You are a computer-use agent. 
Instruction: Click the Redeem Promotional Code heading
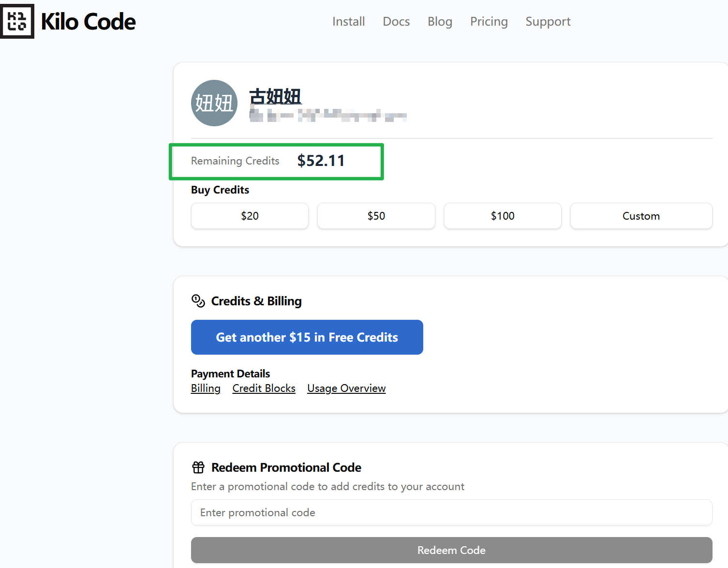(286, 467)
